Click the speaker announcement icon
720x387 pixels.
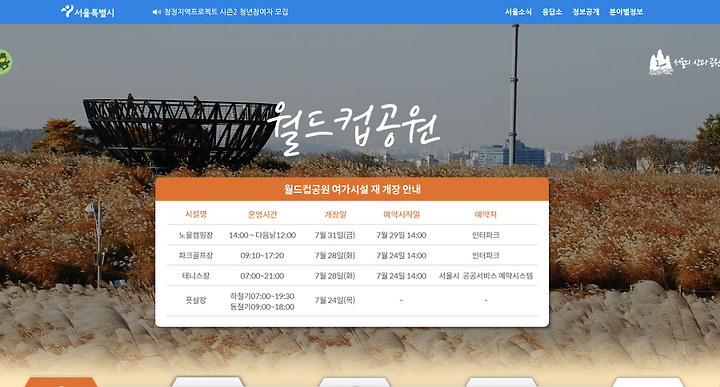tap(157, 12)
